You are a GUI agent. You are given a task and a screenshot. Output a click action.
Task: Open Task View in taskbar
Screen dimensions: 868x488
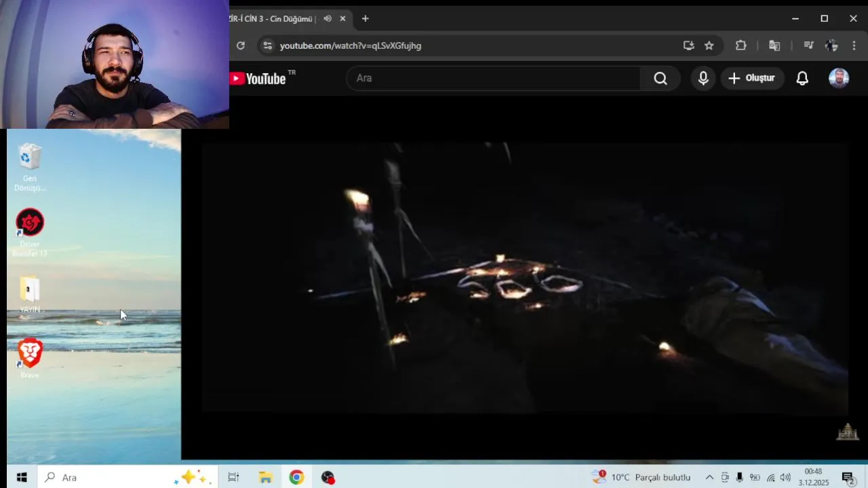233,477
